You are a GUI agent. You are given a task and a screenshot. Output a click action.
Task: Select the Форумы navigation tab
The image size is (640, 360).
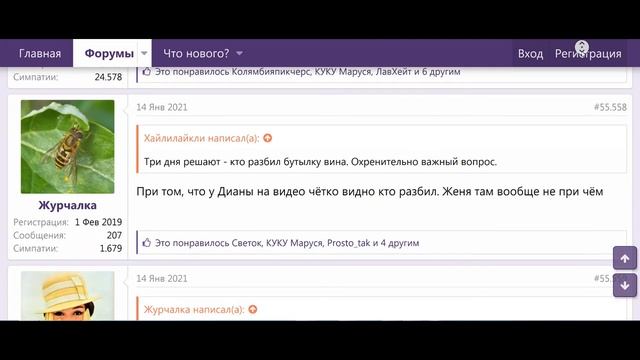click(x=109, y=53)
